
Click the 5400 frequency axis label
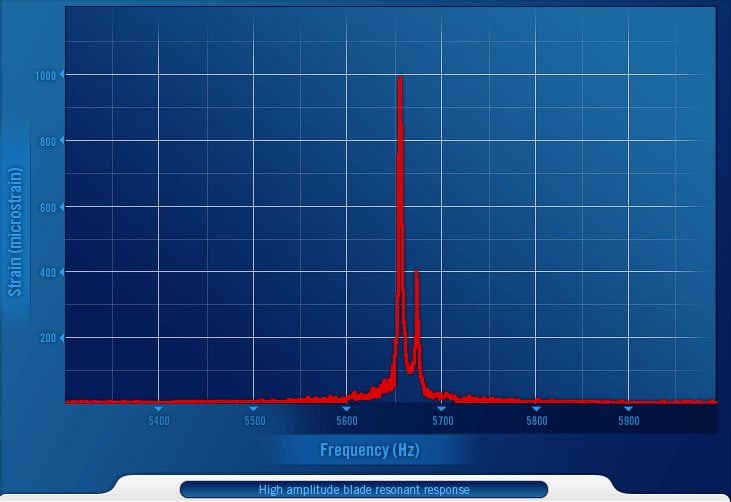159,421
